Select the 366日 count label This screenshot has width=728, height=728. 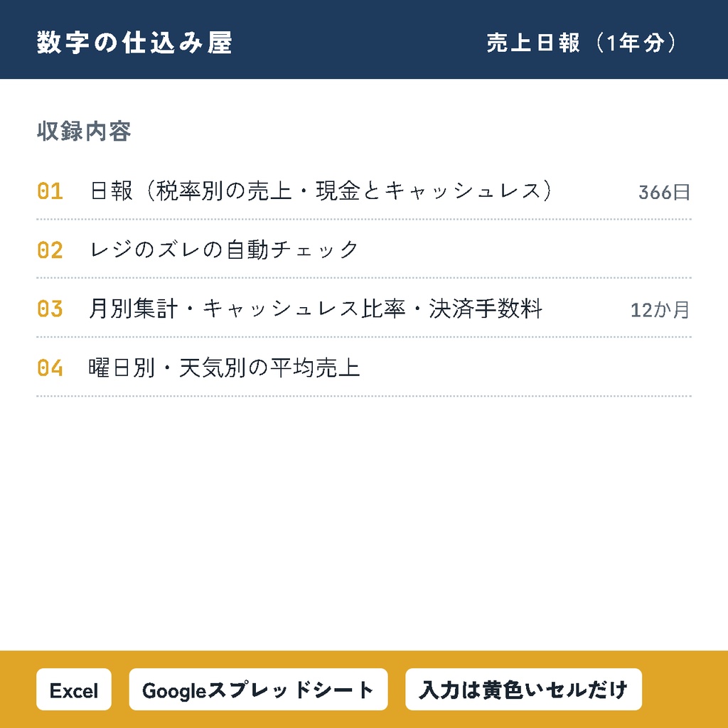point(665,192)
